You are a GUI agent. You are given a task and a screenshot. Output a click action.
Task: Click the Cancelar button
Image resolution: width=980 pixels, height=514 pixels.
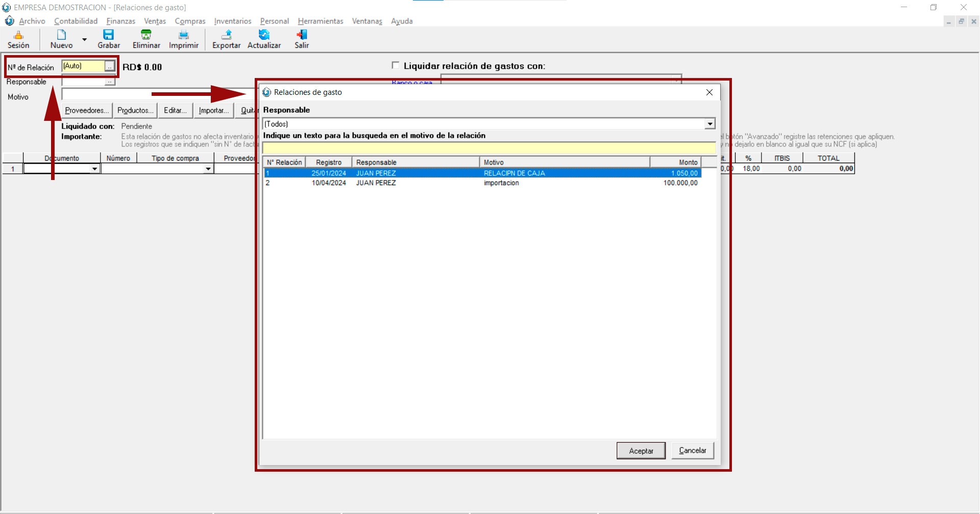click(692, 451)
